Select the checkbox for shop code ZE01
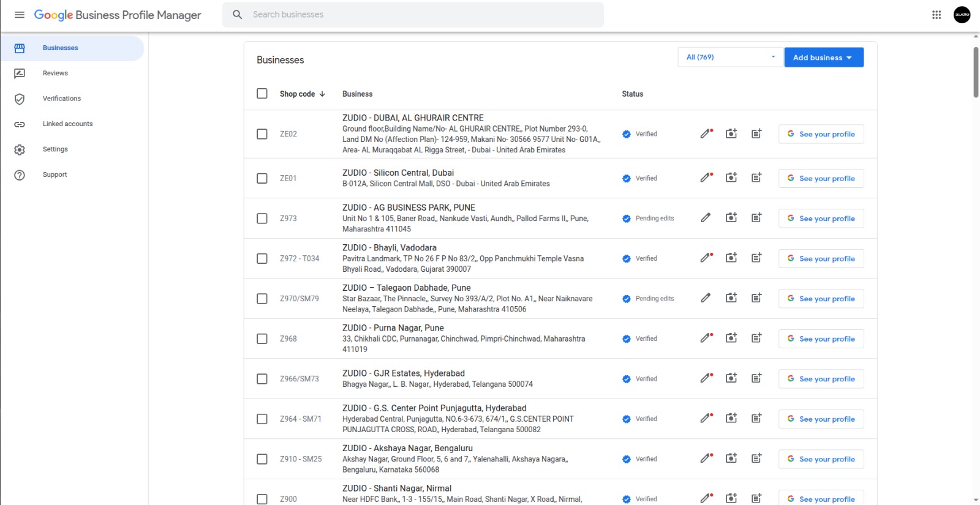This screenshot has width=980, height=505. click(x=262, y=179)
